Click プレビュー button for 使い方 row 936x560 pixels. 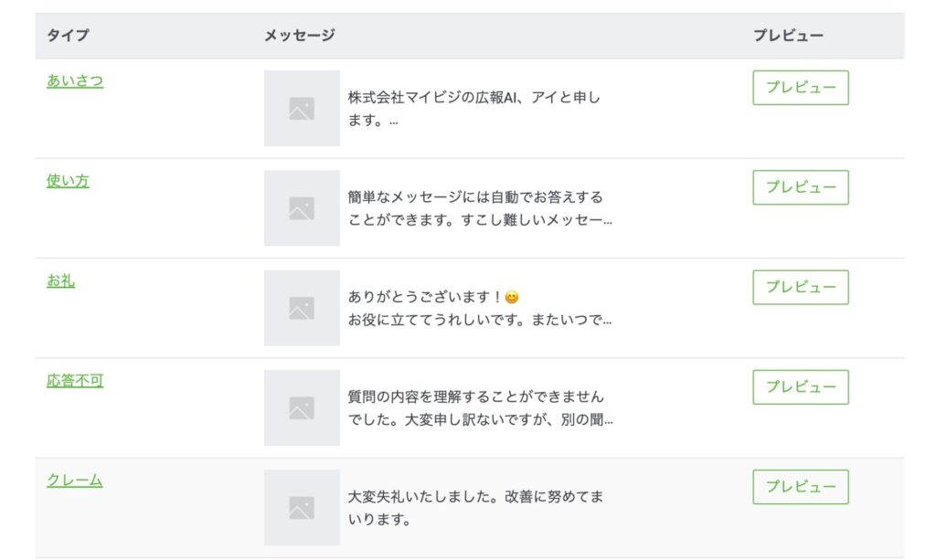point(801,187)
